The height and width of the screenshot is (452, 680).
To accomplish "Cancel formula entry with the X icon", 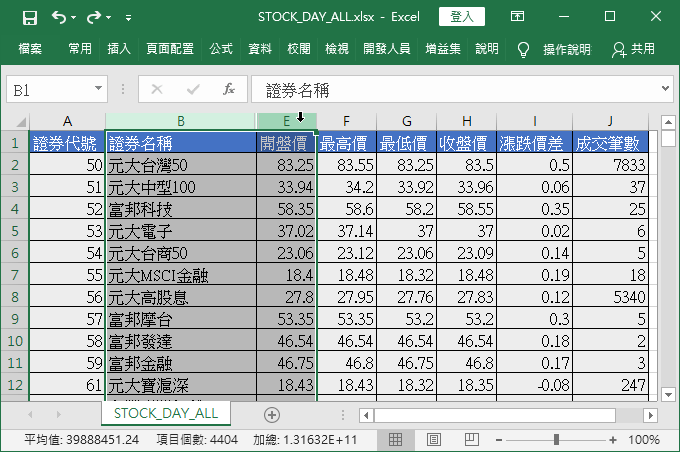I will click(x=157, y=90).
